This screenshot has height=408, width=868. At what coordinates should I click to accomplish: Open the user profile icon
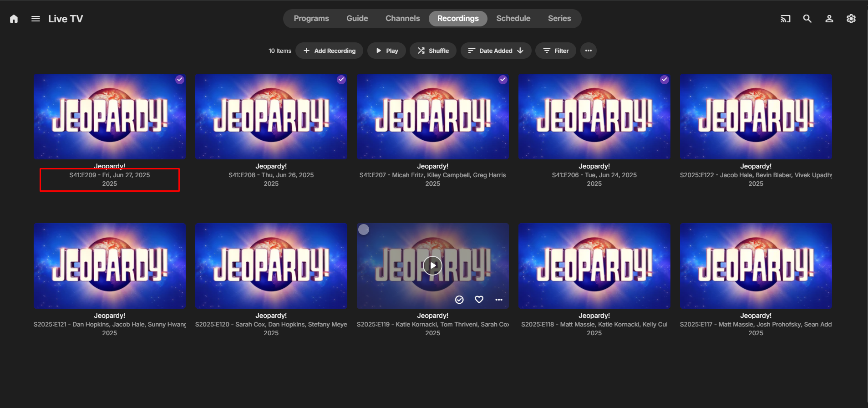pyautogui.click(x=829, y=19)
